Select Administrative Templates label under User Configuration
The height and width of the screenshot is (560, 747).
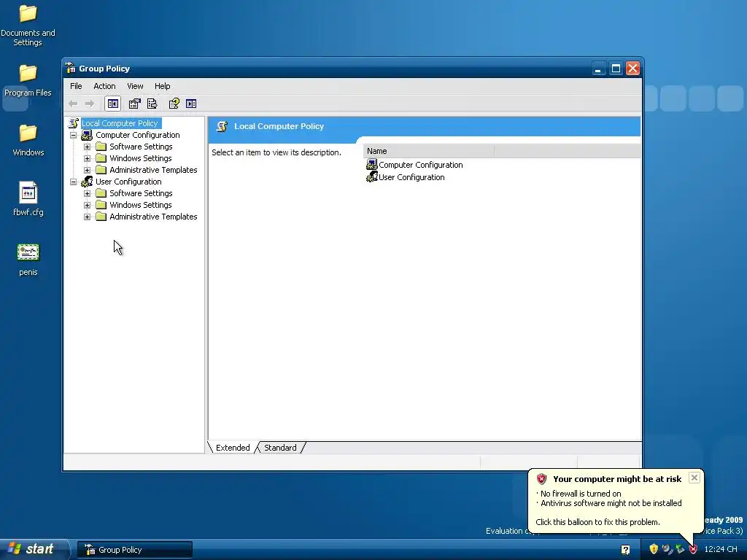(153, 217)
